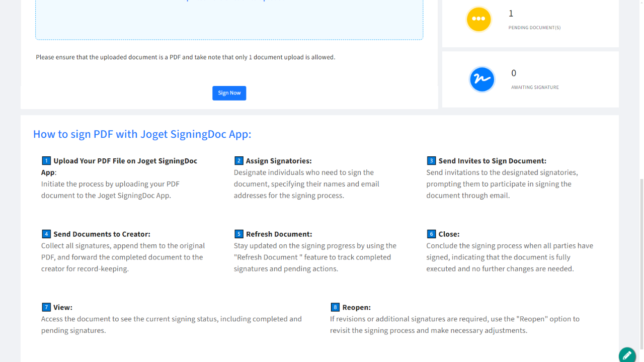Select the 'Send Invites to Sign Document:' title

[492, 161]
